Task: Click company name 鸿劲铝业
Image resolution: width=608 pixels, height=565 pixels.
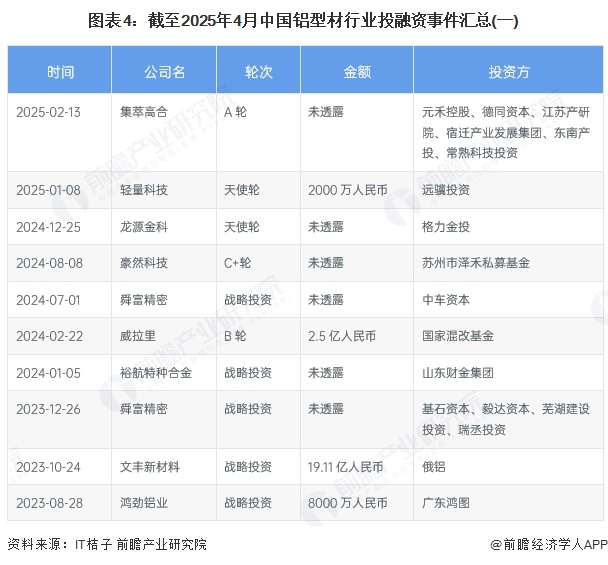Action: pyautogui.click(x=144, y=503)
